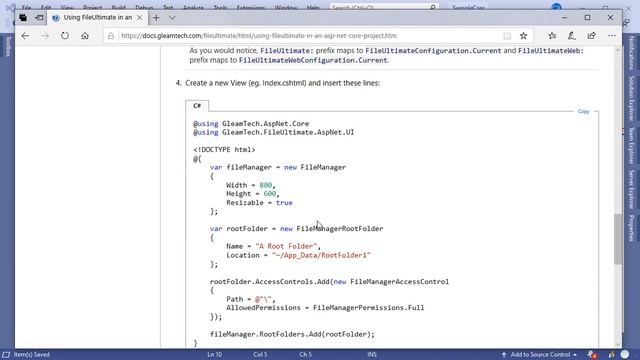
Task: Open the Toolbox side panel in Visual Studio
Action: (x=7, y=46)
